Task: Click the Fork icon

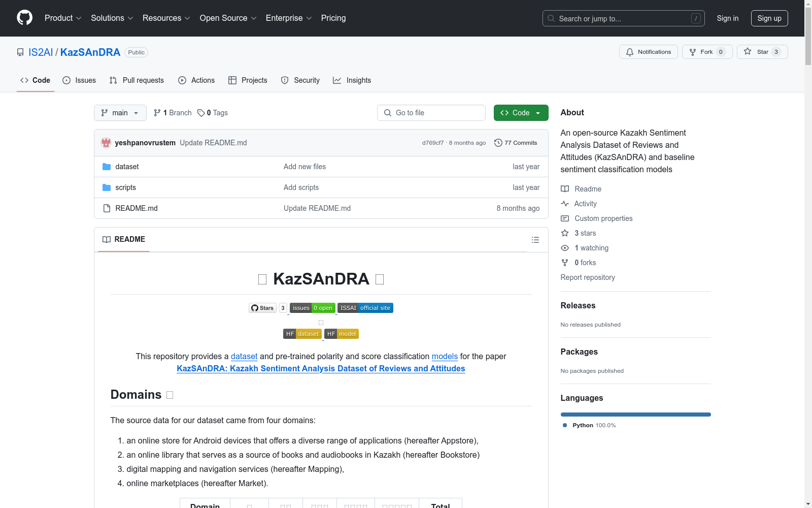Action: 693,52
